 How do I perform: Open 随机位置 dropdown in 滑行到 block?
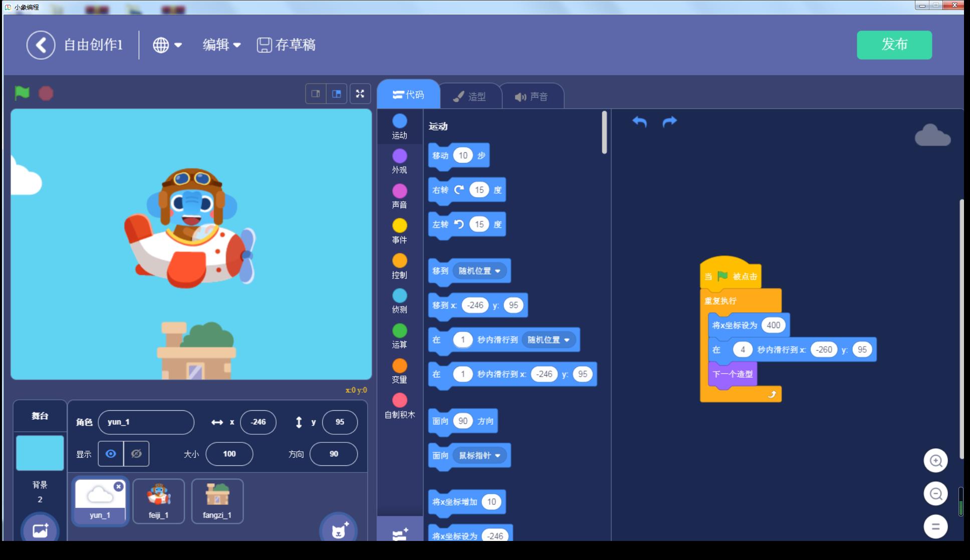point(549,340)
